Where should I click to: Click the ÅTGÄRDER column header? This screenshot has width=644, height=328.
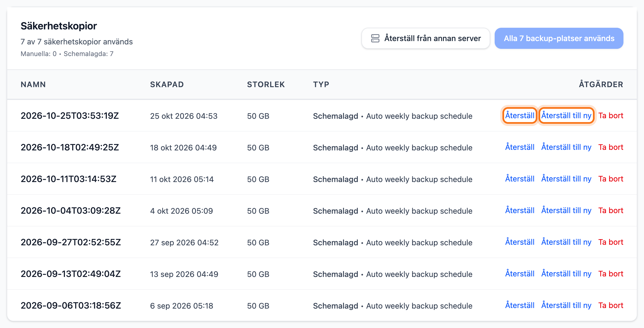(x=601, y=84)
